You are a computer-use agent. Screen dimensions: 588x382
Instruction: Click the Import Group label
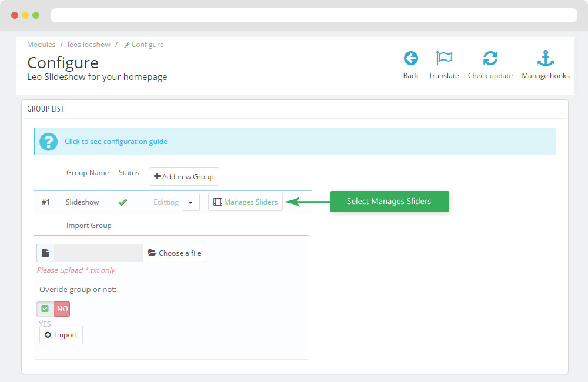pos(89,226)
